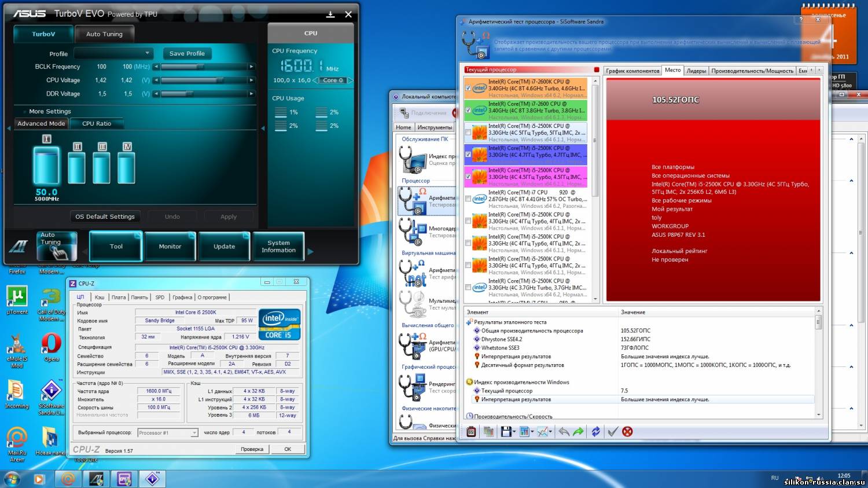The image size is (868, 488).
Task: Switch to CPU-Z taskbar button
Action: coord(124,479)
